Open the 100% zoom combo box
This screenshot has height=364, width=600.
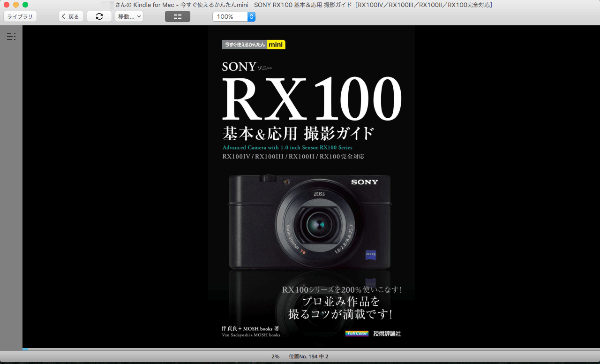[x=234, y=16]
